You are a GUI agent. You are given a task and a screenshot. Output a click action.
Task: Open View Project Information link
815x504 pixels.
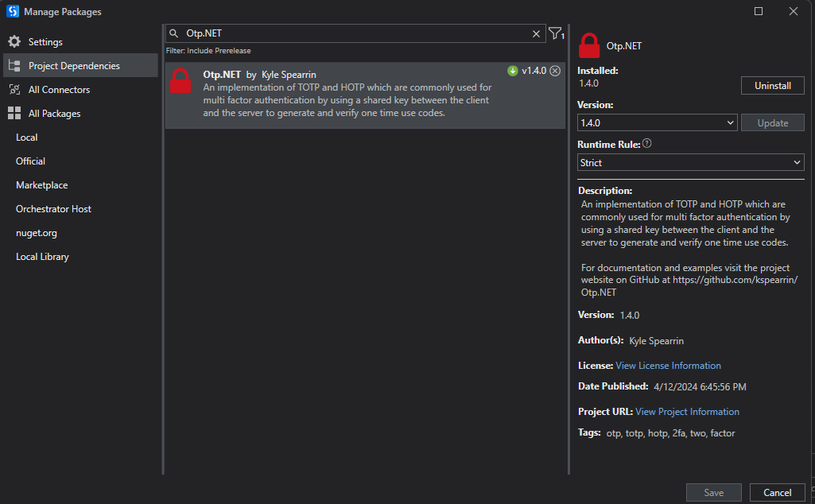tap(687, 412)
